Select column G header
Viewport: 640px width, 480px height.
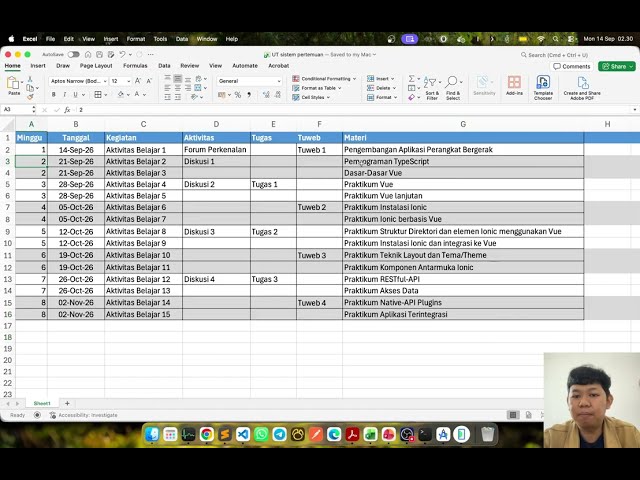pos(463,124)
